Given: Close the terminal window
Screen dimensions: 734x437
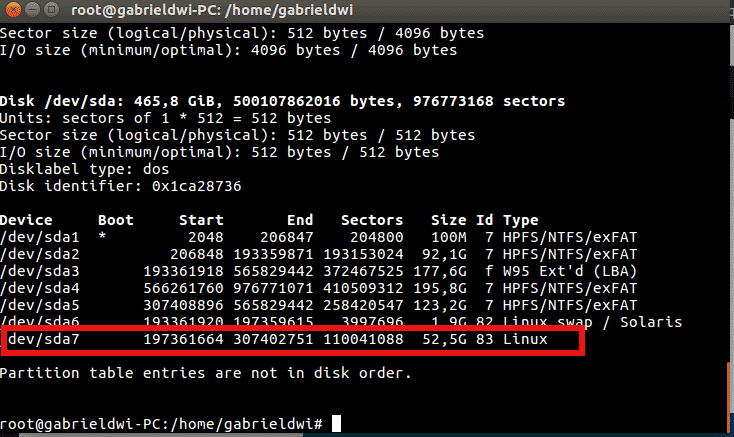Looking at the screenshot, I should tap(13, 9).
